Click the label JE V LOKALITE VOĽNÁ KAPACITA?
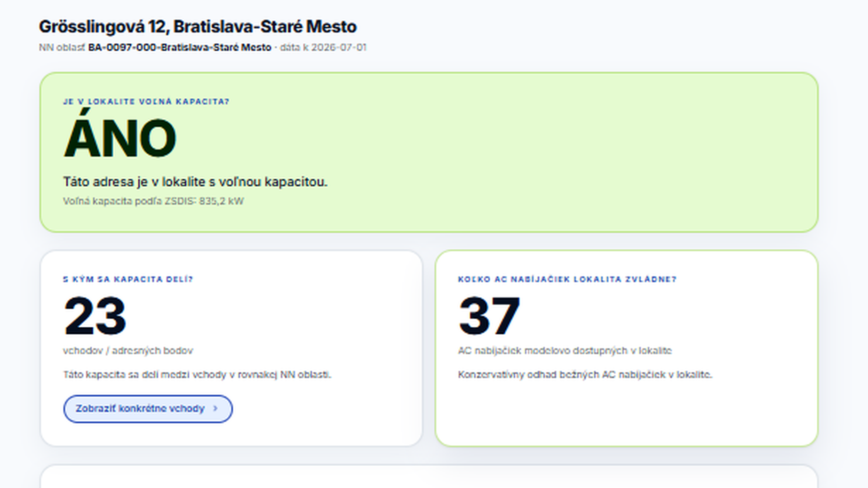The width and height of the screenshot is (868, 488). pyautogui.click(x=146, y=102)
